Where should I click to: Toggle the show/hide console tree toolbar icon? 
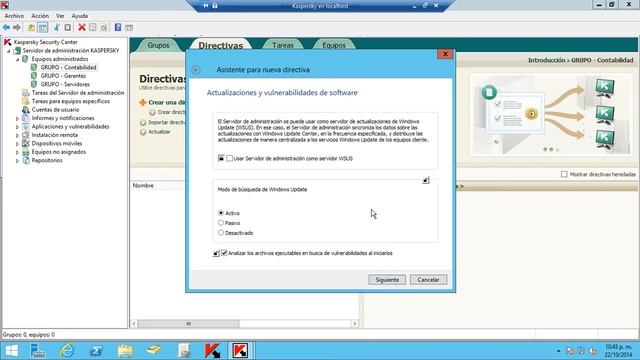coord(42,27)
